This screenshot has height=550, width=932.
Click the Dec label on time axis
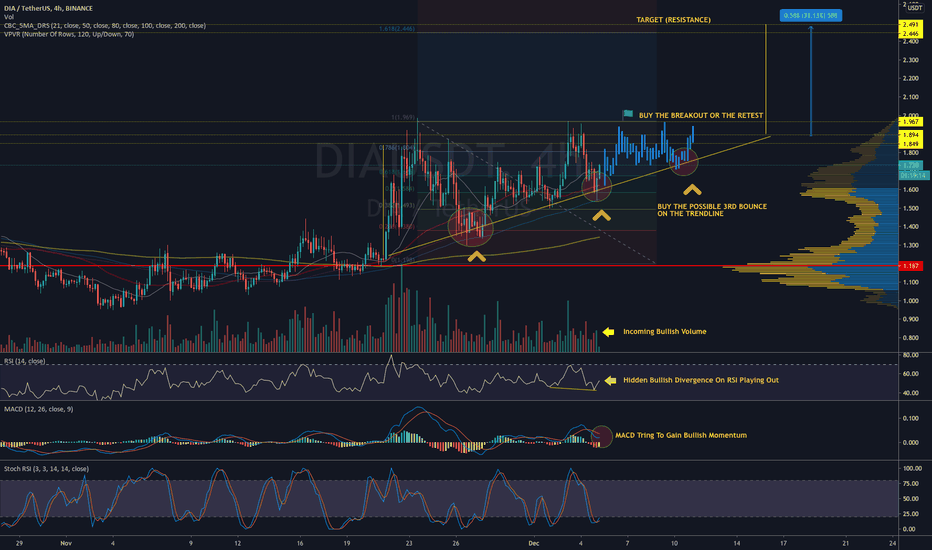pyautogui.click(x=534, y=543)
